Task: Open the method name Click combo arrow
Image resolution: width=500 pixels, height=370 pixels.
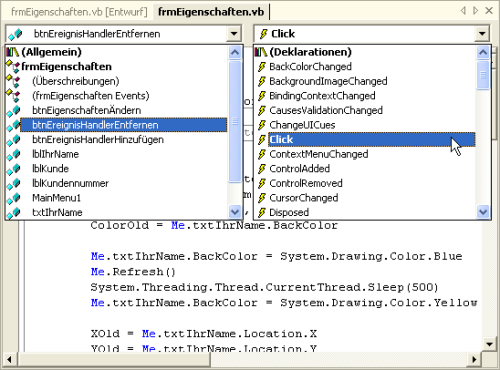Action: (x=482, y=34)
